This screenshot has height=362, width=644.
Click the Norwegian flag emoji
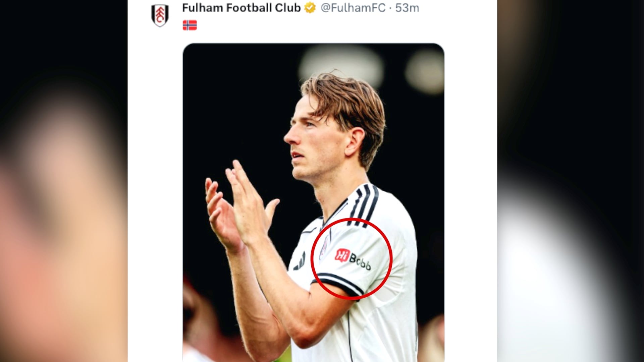[x=190, y=25]
